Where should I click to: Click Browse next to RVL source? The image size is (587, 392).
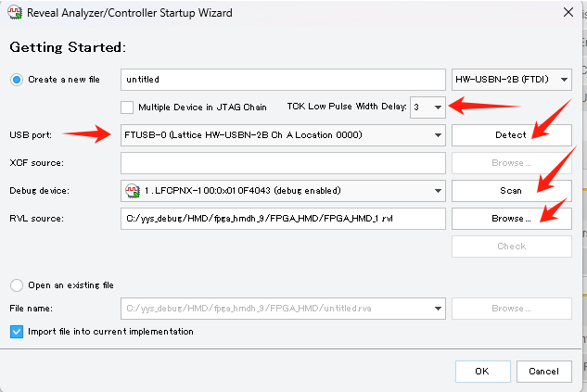(511, 219)
